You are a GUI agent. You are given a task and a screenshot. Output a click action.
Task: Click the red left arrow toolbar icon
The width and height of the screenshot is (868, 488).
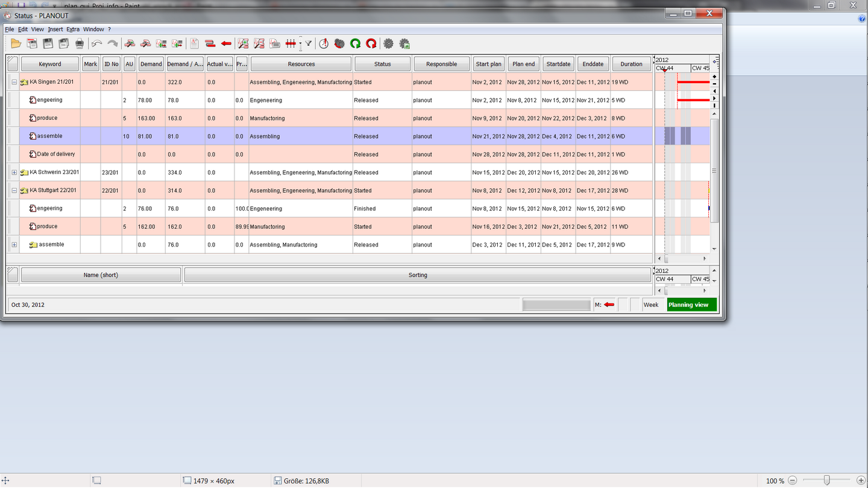226,43
